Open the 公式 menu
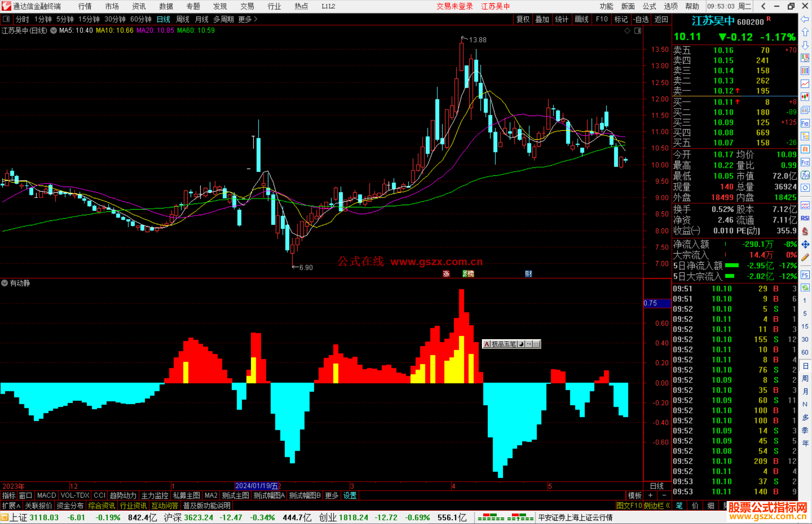 649,6
